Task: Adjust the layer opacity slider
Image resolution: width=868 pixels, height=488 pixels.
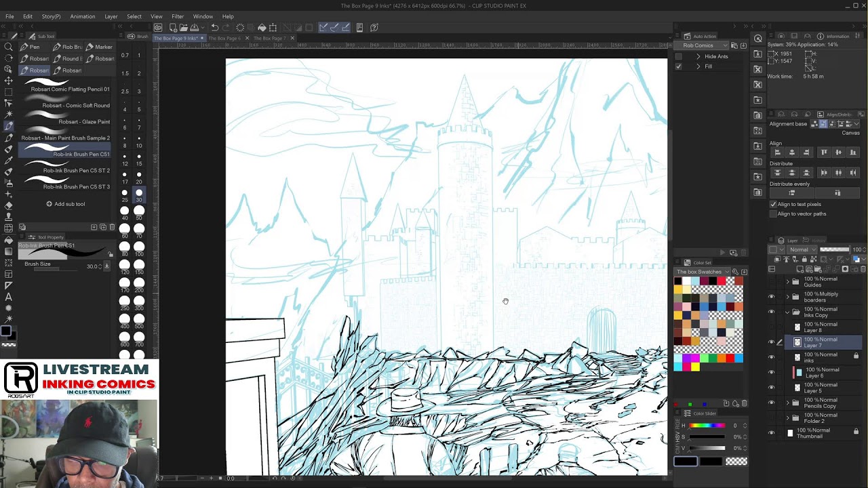Action: [x=835, y=249]
